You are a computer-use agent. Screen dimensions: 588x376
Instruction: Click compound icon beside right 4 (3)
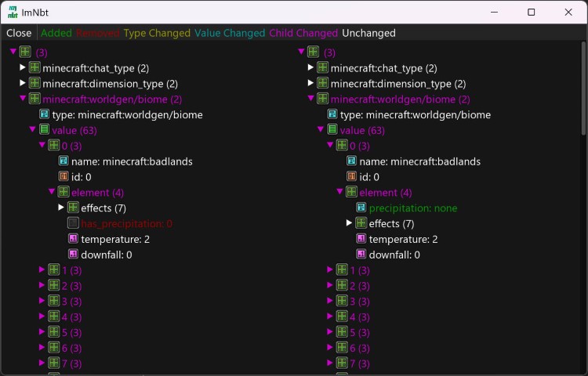pos(342,316)
